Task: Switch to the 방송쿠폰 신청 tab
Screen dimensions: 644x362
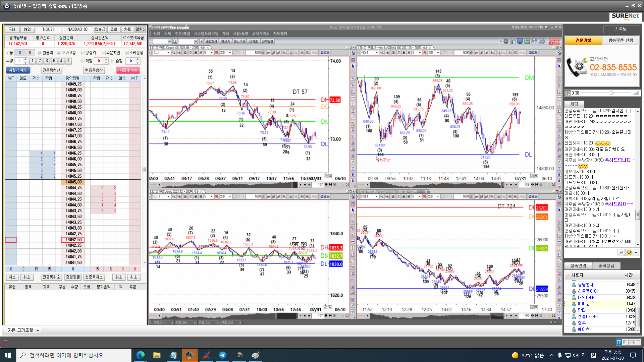Action: point(621,40)
